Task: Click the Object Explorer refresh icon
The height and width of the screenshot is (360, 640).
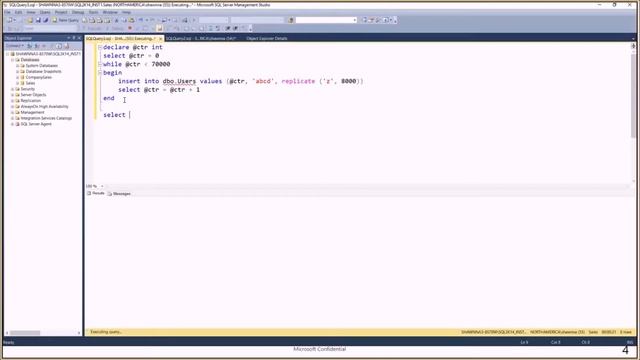Action: click(59, 46)
